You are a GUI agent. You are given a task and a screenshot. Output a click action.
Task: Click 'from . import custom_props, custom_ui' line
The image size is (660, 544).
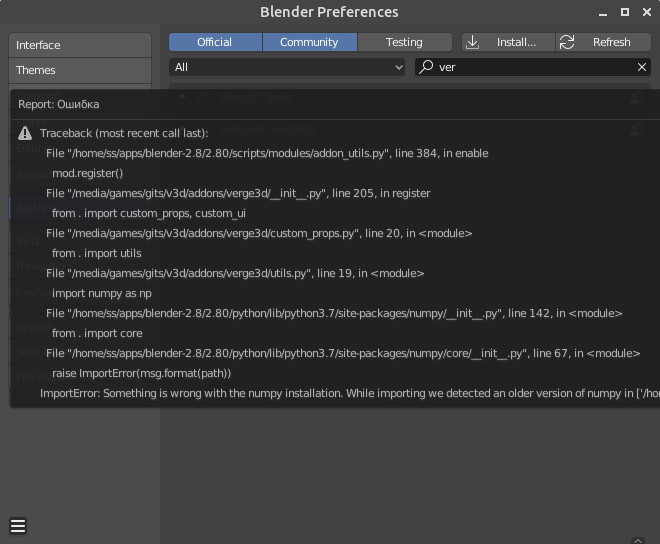pyautogui.click(x=149, y=213)
